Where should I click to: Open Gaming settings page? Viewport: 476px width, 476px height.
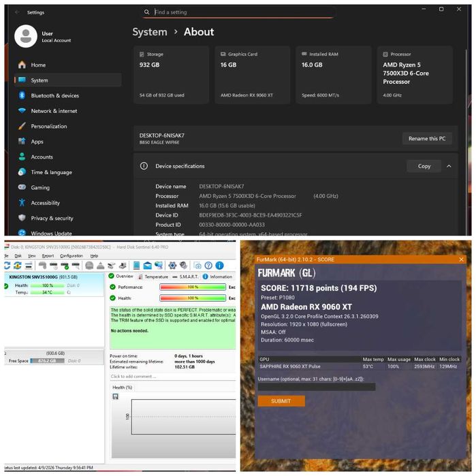[67, 187]
